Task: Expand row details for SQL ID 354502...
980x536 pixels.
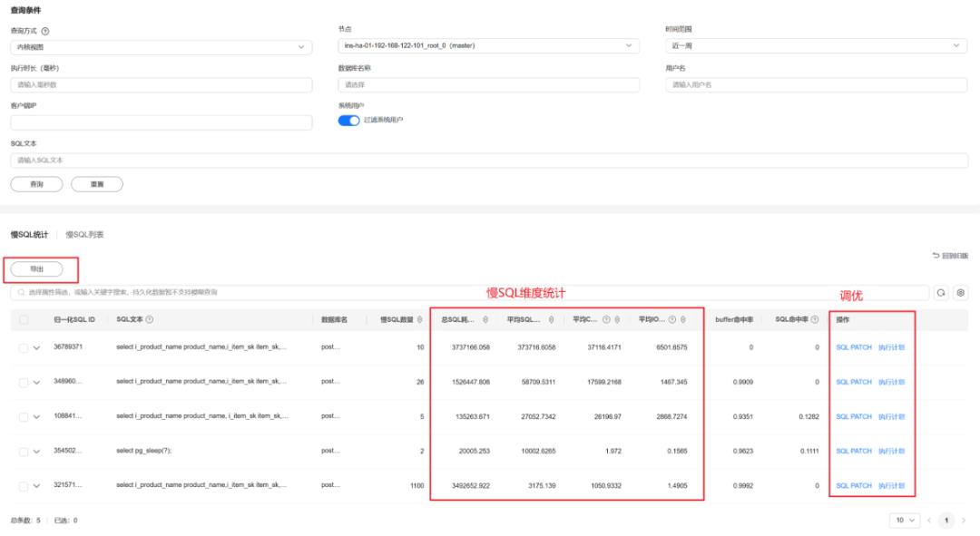Action: pyautogui.click(x=37, y=451)
